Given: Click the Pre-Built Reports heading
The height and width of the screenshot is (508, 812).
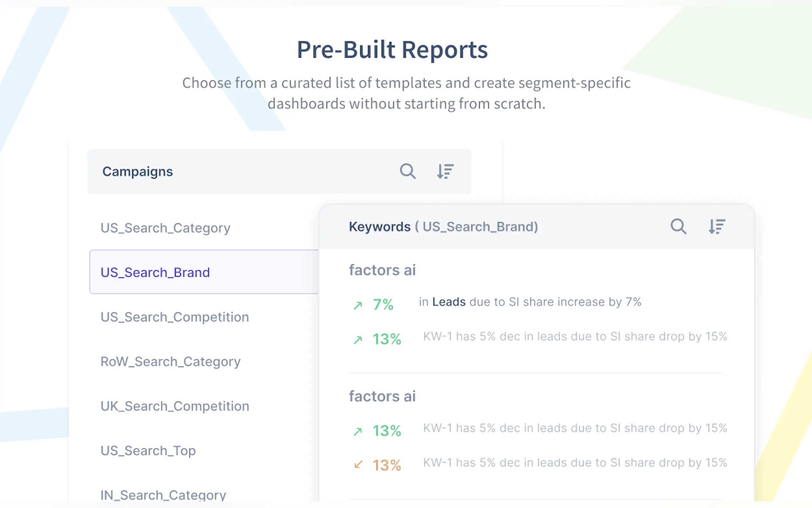Looking at the screenshot, I should point(392,50).
